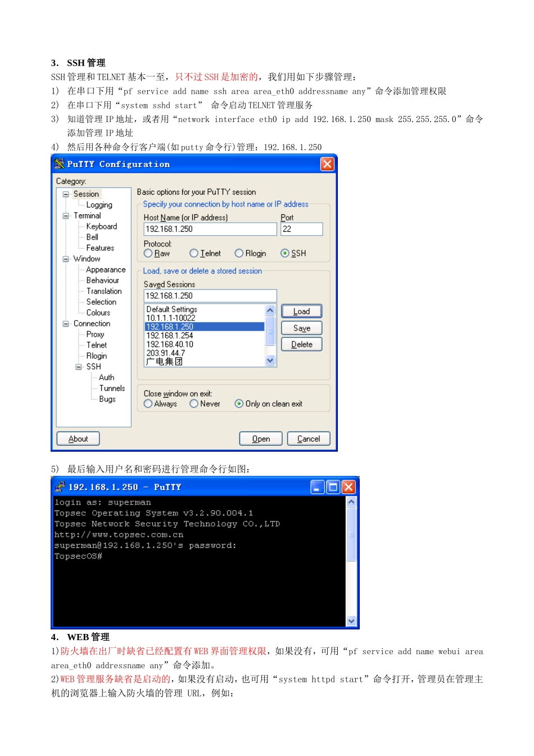The width and height of the screenshot is (534, 756).
Task: Click the terminal scrollbar down arrow
Action: 351,621
